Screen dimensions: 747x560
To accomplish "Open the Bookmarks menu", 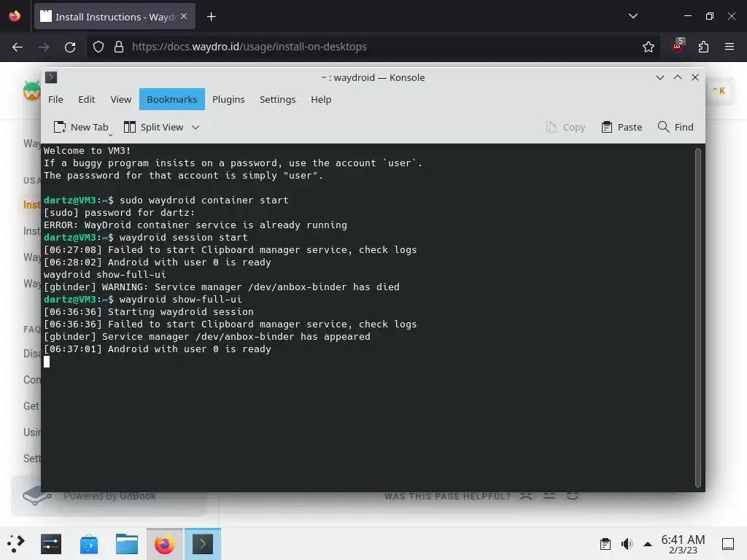I will pos(172,99).
